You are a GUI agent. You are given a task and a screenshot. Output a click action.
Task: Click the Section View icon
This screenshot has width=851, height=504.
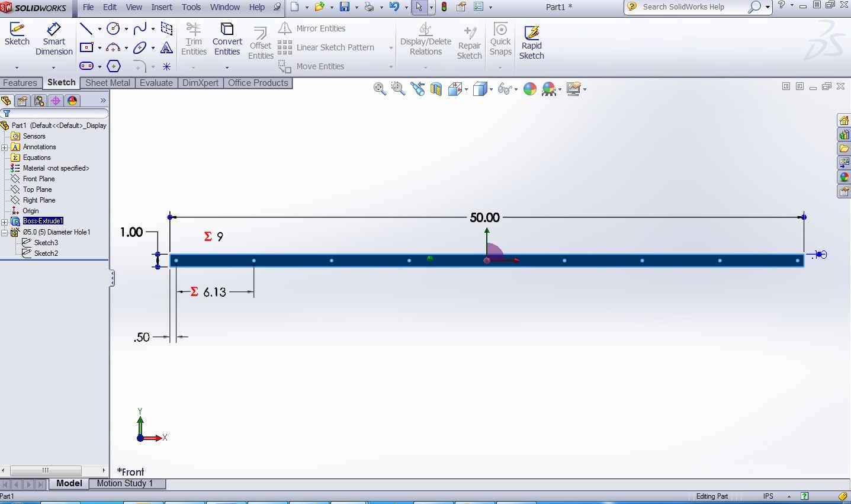click(436, 89)
